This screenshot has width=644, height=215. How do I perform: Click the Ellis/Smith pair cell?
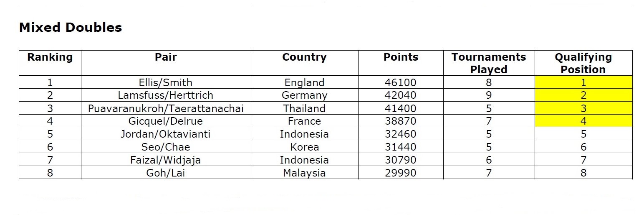point(166,82)
